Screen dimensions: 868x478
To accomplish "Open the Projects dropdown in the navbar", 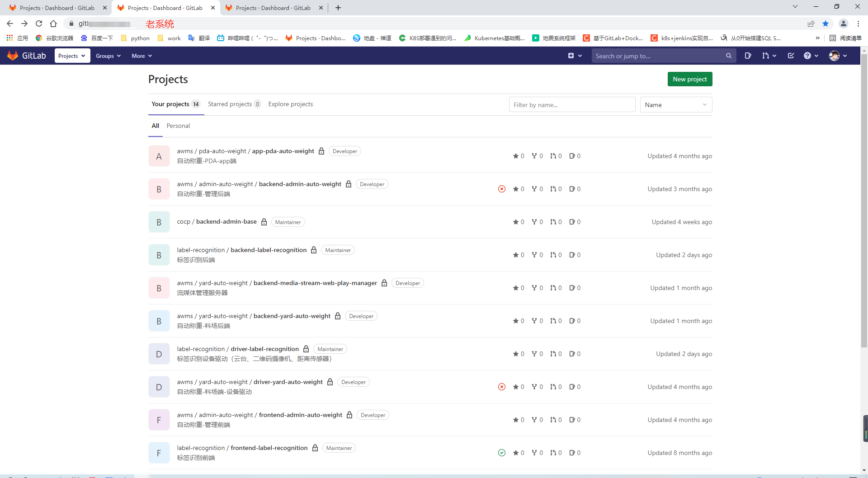I will click(72, 56).
